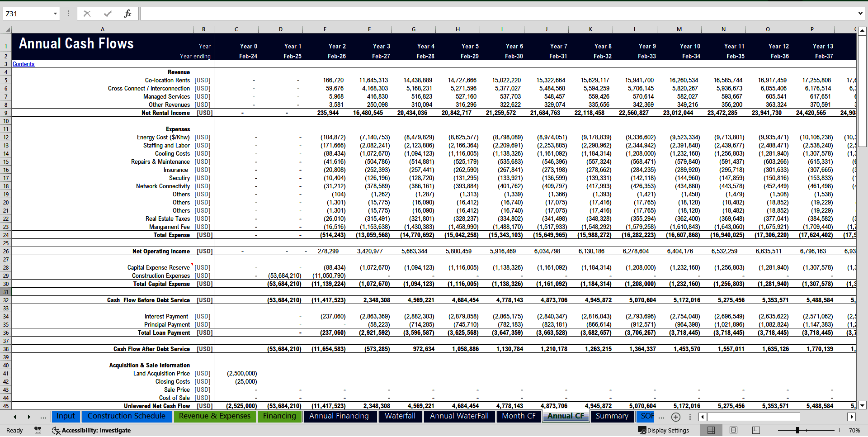The width and height of the screenshot is (868, 437).
Task: Click the horizontal scrollbar right arrow
Action: [x=852, y=417]
